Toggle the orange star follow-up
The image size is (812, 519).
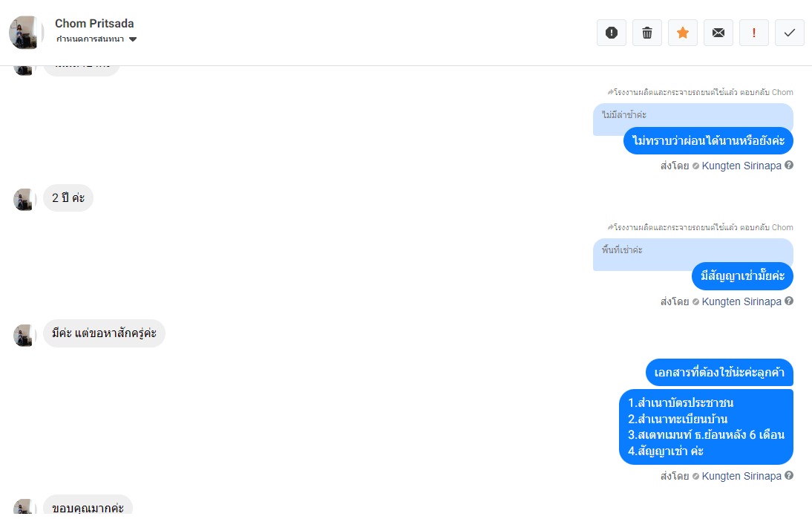pos(683,33)
